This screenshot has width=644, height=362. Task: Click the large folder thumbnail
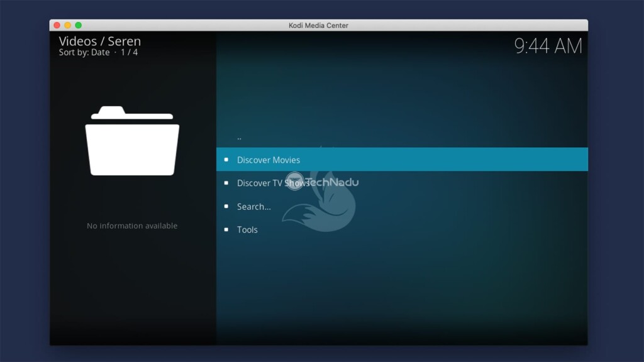coord(132,141)
